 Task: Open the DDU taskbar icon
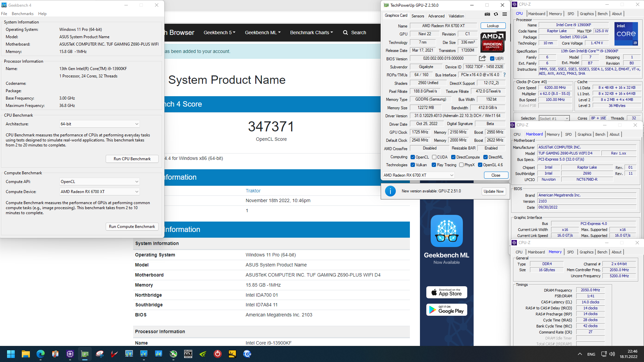[188, 354]
